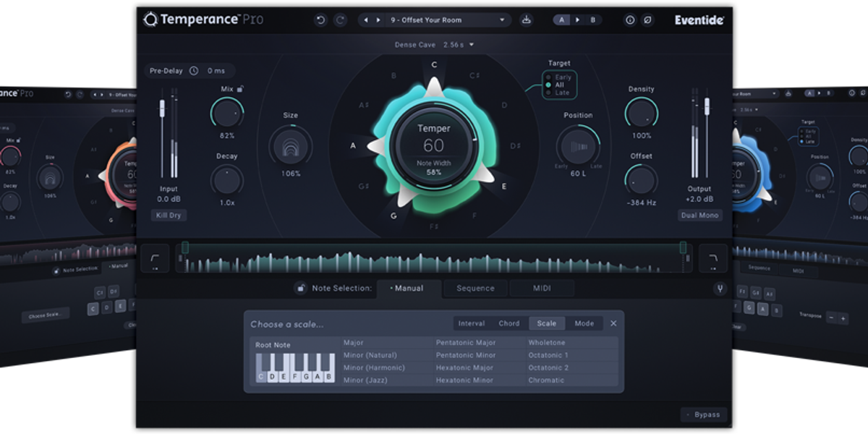
Task: Click the Pre-Delay clock icon
Action: pos(194,70)
